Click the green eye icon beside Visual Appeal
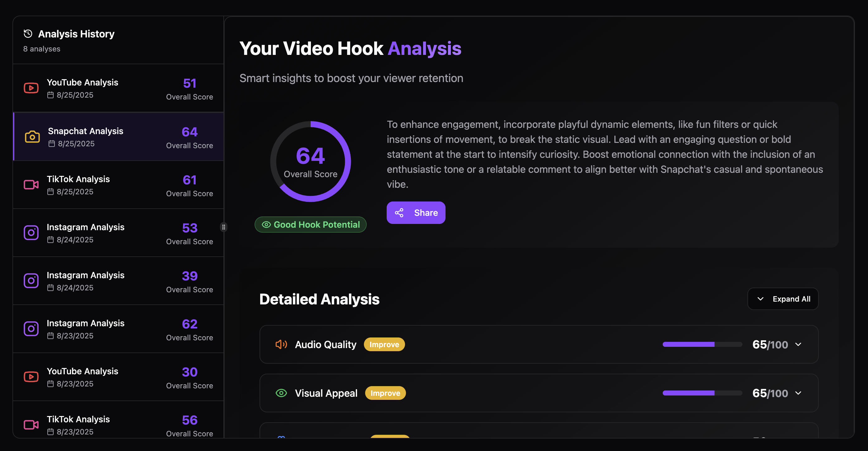The height and width of the screenshot is (451, 868). coord(281,393)
